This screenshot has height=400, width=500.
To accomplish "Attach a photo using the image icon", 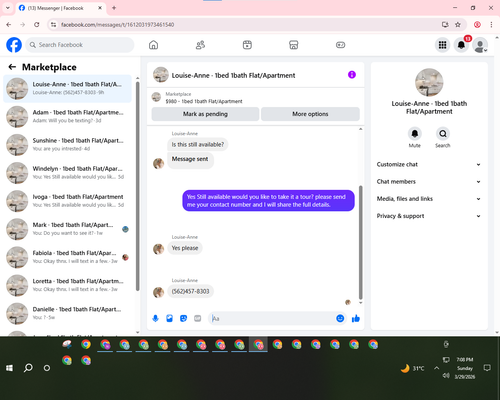I will pyautogui.click(x=169, y=318).
